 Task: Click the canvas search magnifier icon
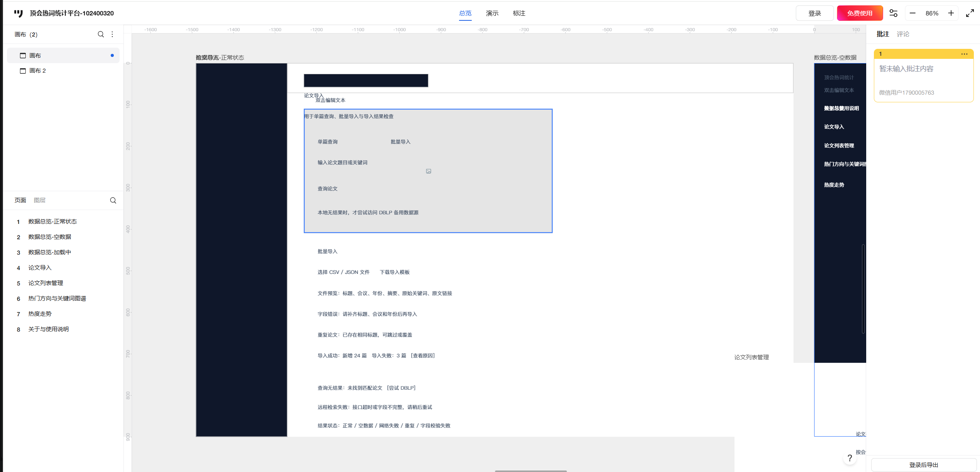coord(101,34)
